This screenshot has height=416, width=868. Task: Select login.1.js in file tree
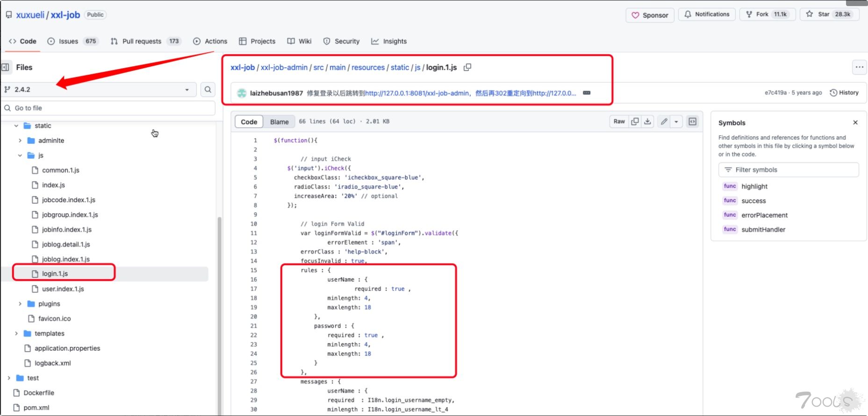[55, 274]
